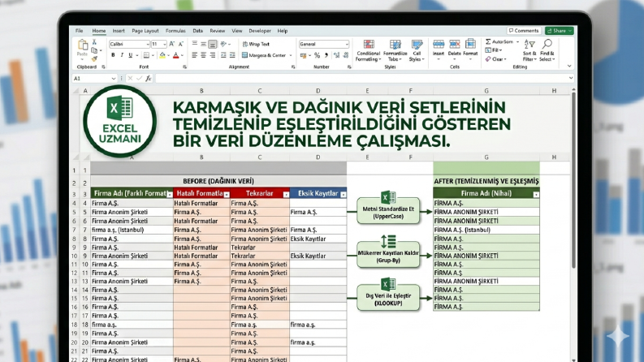Apply Percent Style with the % icon

pyautogui.click(x=317, y=55)
